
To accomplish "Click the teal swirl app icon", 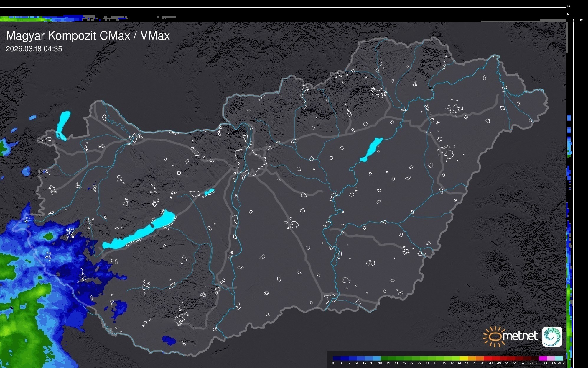I will point(552,336).
